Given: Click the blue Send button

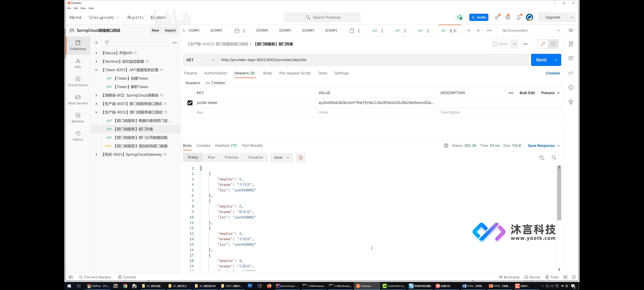Looking at the screenshot, I should click(x=541, y=60).
